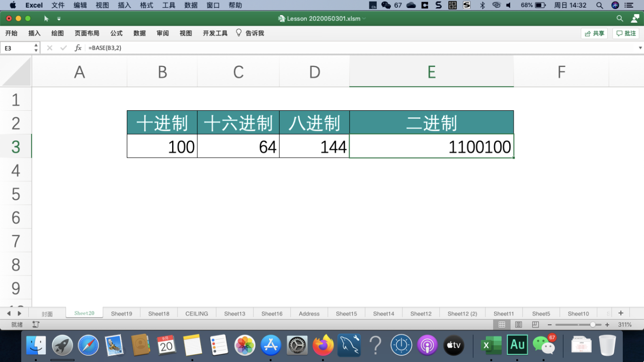Open Safari from the Dock
Viewport: 644px width, 362px height.
point(89,345)
